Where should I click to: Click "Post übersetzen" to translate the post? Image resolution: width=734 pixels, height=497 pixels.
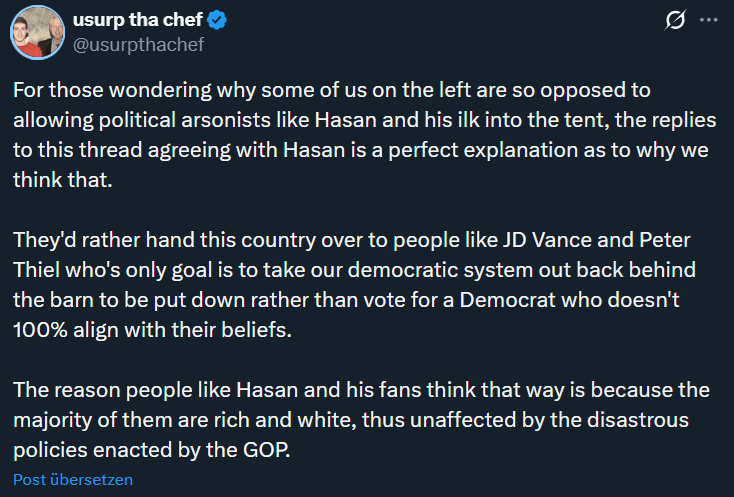click(73, 479)
